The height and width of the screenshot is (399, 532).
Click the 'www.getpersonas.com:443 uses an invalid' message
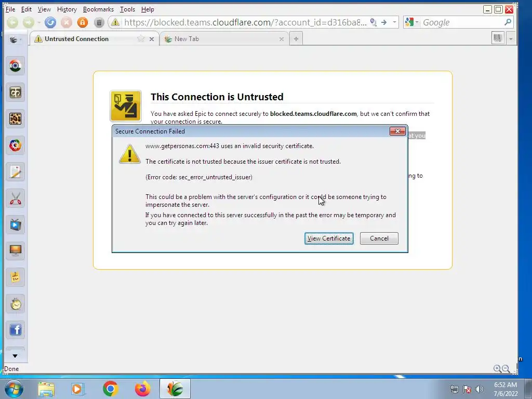[x=230, y=146]
